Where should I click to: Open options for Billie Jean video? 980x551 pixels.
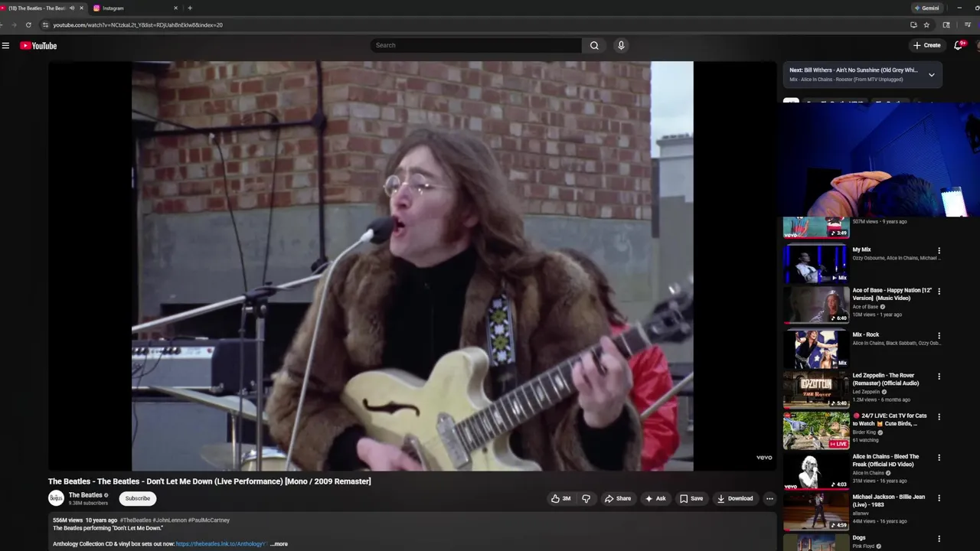(939, 498)
